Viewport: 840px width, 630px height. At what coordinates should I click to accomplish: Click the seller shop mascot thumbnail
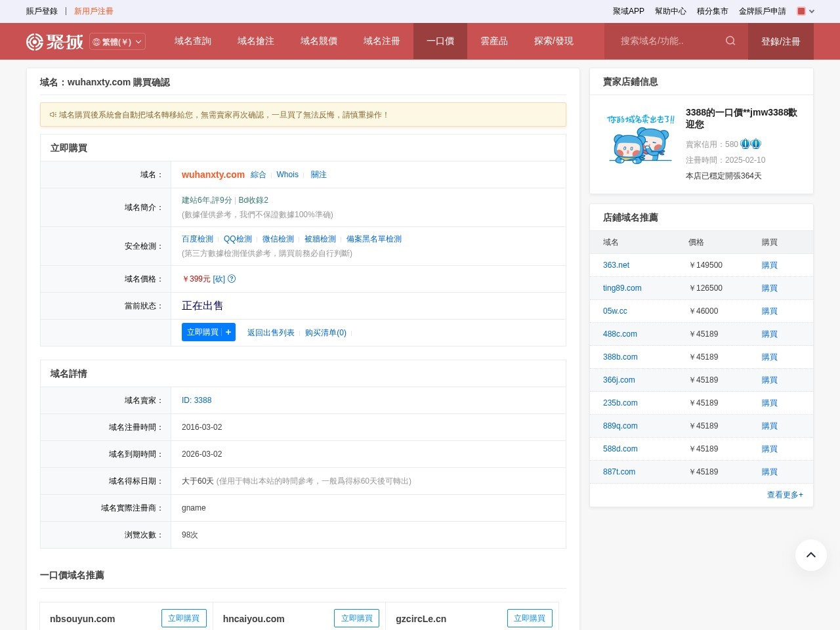click(x=640, y=138)
